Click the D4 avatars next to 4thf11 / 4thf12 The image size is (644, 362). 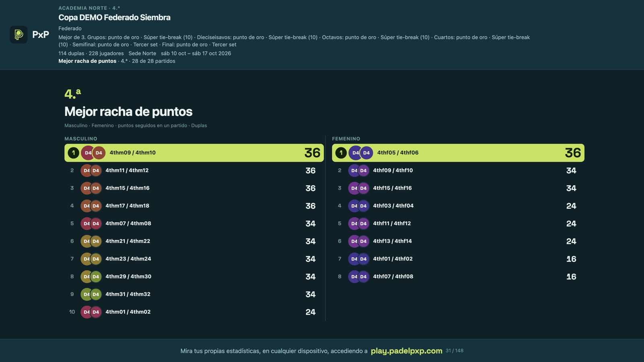(x=359, y=224)
